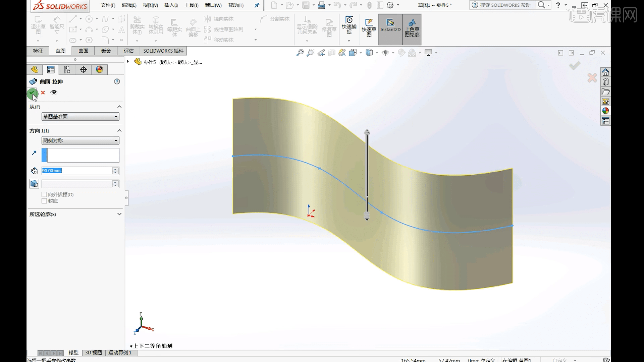644x362 pixels.
Task: Click the Print icon in the top toolbar
Action: [322, 5]
